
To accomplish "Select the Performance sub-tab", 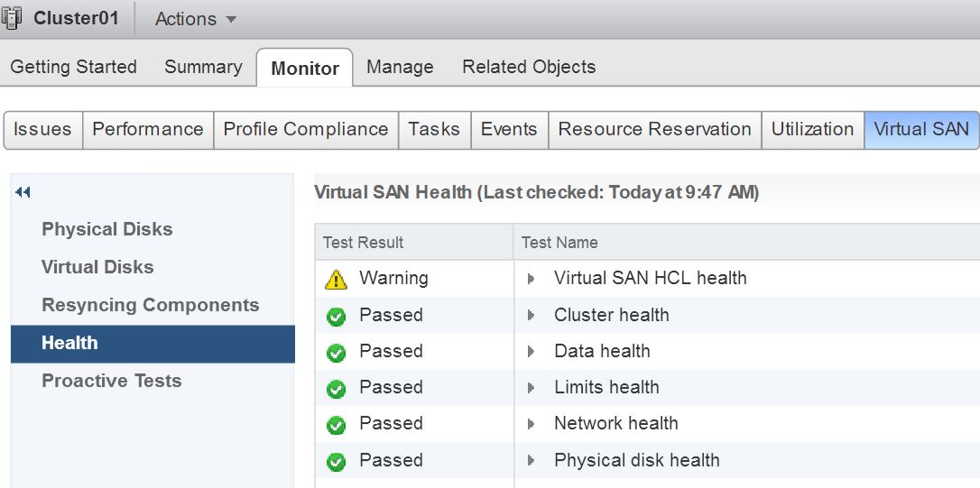I will [148, 129].
